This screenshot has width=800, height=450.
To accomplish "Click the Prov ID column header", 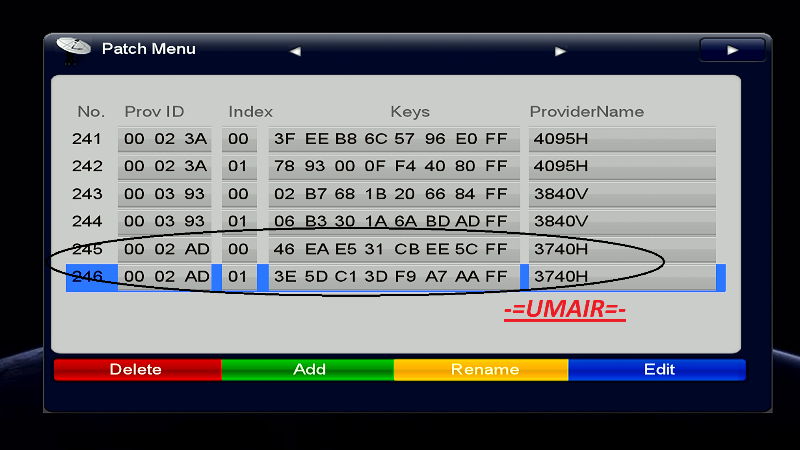I will pyautogui.click(x=154, y=112).
